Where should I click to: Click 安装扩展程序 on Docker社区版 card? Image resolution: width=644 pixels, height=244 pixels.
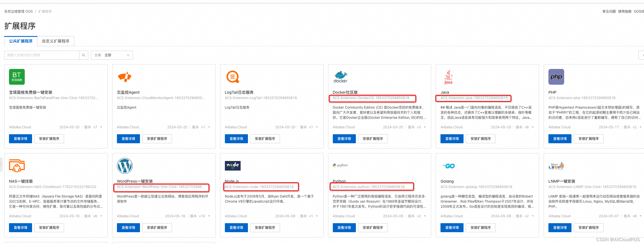tap(373, 139)
